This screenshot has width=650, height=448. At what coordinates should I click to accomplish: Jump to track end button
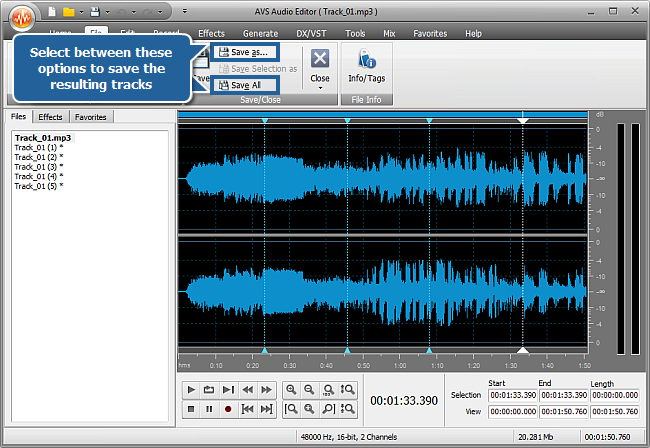point(267,409)
